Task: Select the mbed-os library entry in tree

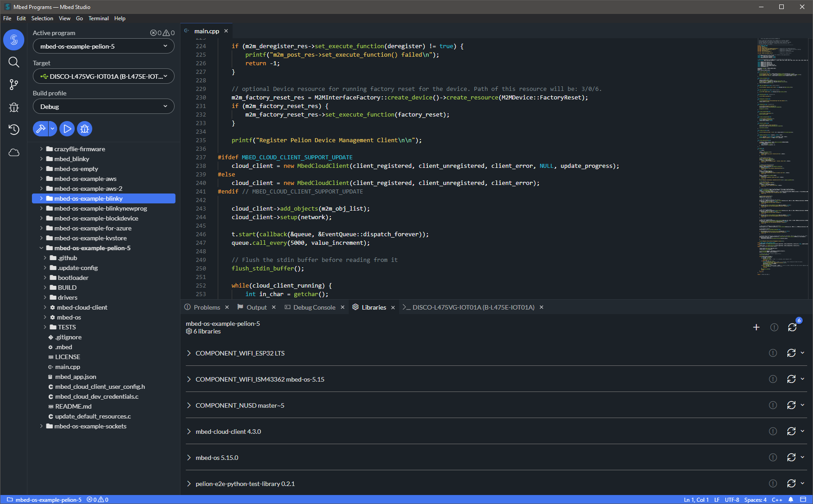Action: point(69,317)
